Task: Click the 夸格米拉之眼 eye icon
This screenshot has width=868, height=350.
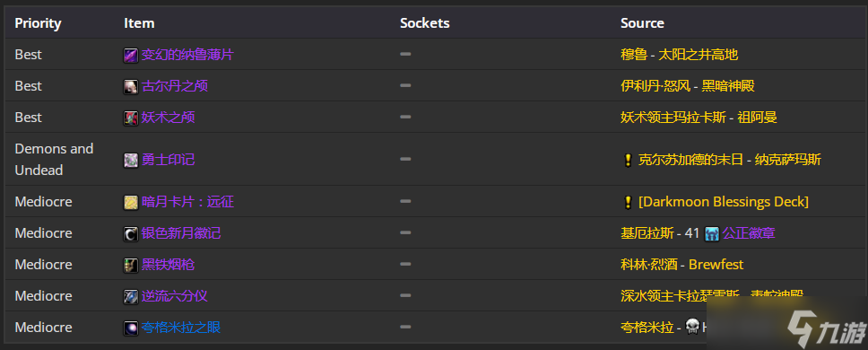Action: tap(131, 328)
